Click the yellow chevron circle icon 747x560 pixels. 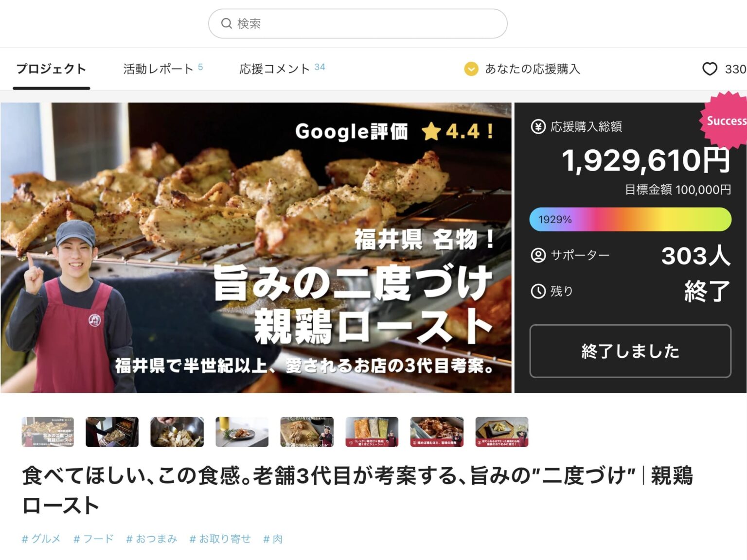(471, 69)
